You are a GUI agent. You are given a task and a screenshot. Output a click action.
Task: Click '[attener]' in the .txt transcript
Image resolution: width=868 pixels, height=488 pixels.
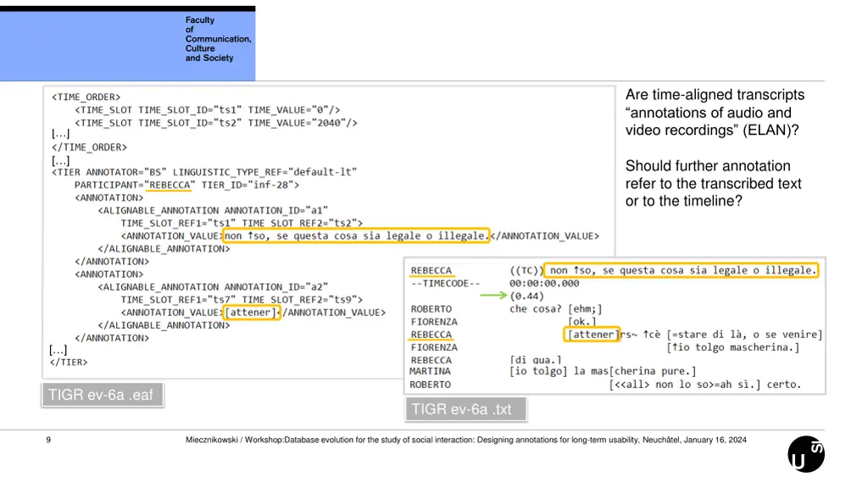coord(592,334)
